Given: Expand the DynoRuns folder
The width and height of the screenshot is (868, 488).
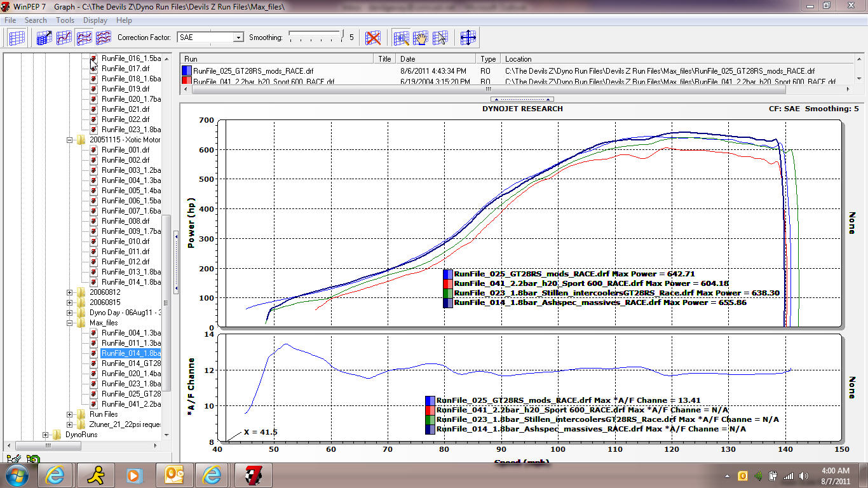Looking at the screenshot, I should pos(45,435).
